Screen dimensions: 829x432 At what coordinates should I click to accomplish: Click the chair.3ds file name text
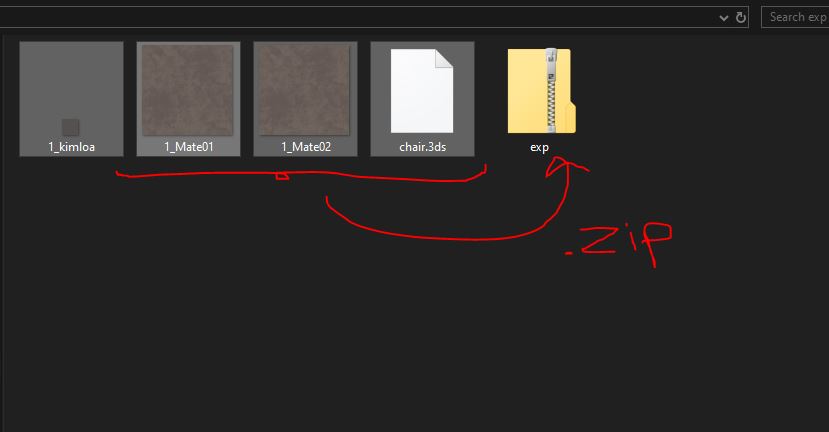(x=422, y=147)
